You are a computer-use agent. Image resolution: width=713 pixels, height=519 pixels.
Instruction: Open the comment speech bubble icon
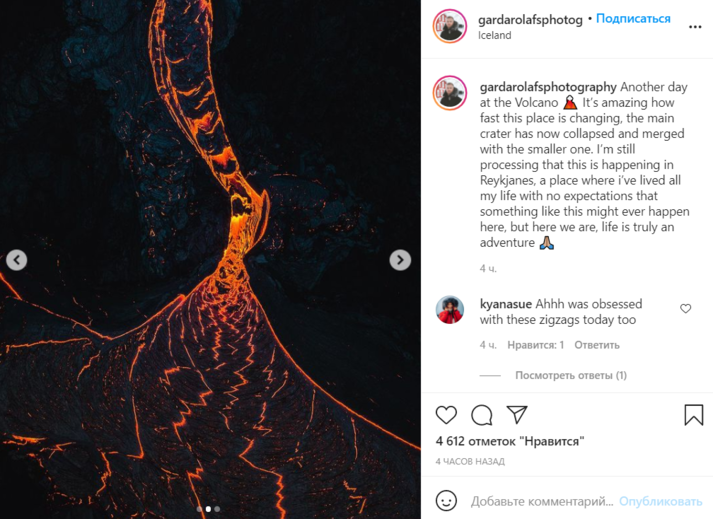[482, 415]
